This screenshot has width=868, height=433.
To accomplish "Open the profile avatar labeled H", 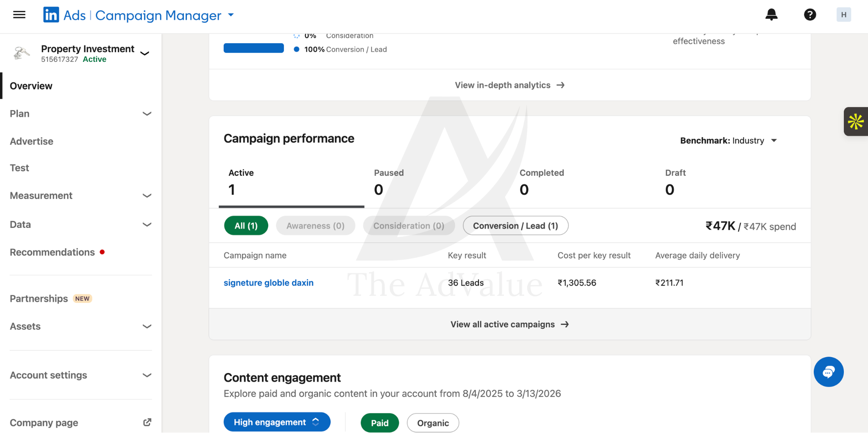I will [843, 15].
